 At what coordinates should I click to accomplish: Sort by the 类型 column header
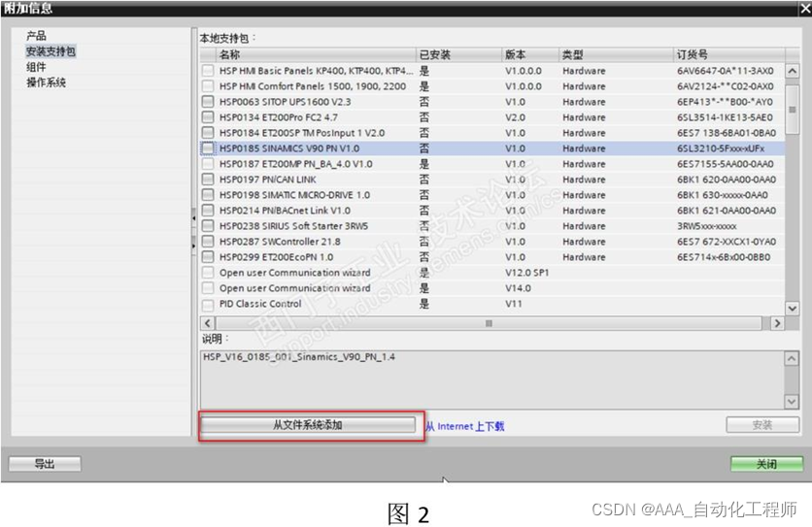point(616,54)
